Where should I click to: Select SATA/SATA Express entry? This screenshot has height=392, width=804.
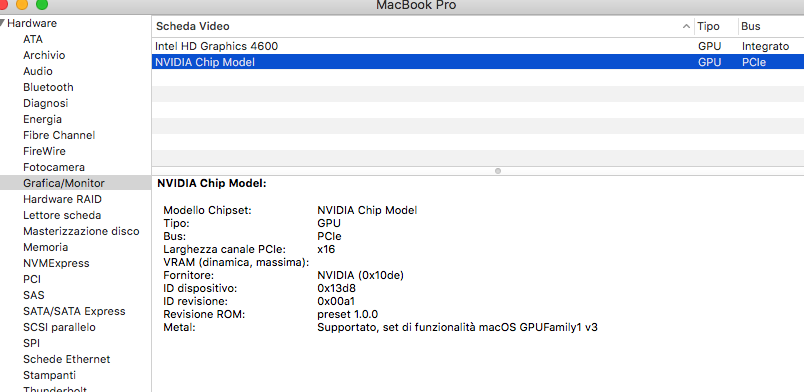(74, 311)
